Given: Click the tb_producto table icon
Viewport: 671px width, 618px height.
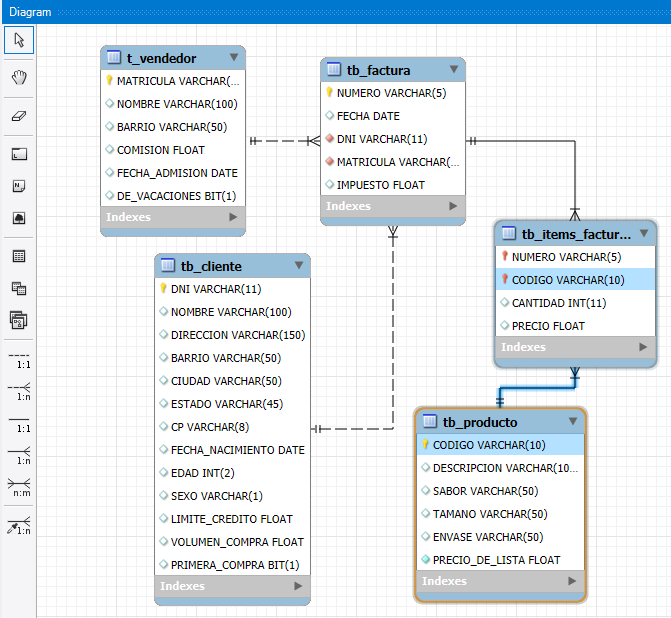Looking at the screenshot, I should pyautogui.click(x=430, y=421).
